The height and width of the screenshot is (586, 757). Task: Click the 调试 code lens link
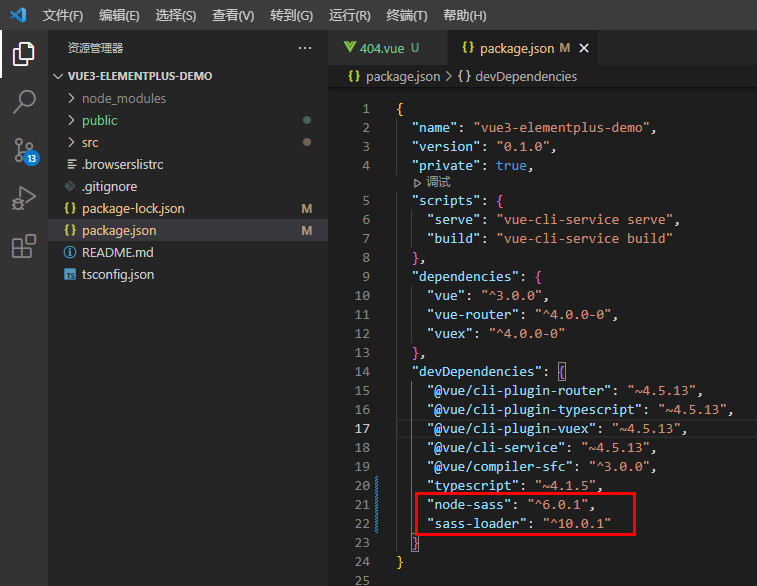[438, 182]
